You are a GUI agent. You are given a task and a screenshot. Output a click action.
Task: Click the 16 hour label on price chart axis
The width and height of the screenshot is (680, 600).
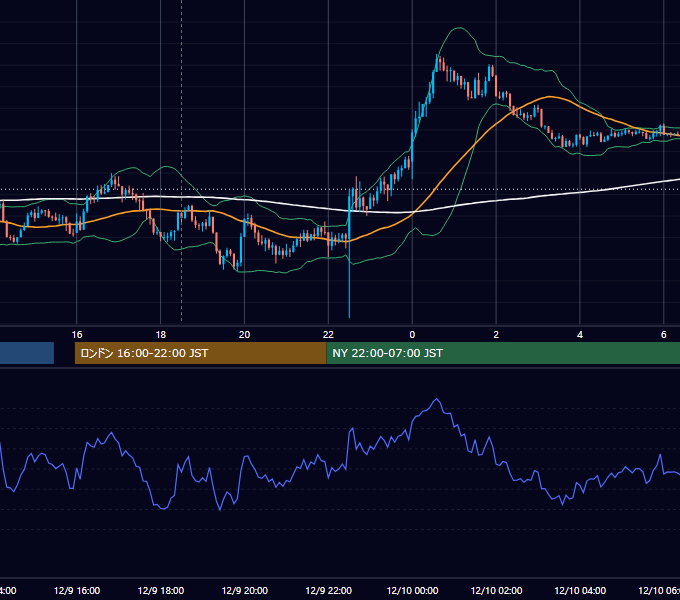point(77,335)
